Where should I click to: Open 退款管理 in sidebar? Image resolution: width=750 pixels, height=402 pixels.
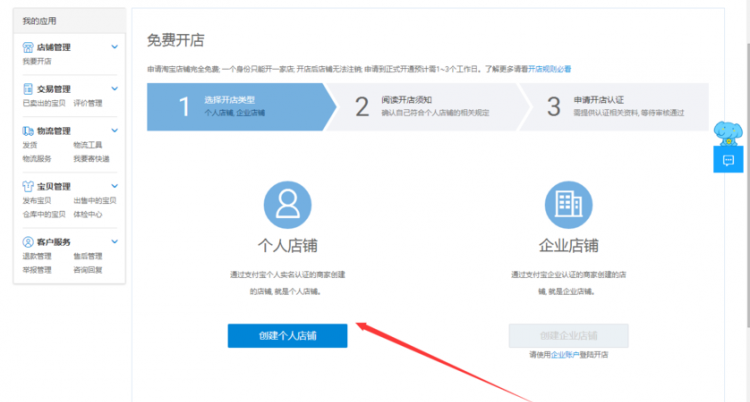(x=37, y=256)
